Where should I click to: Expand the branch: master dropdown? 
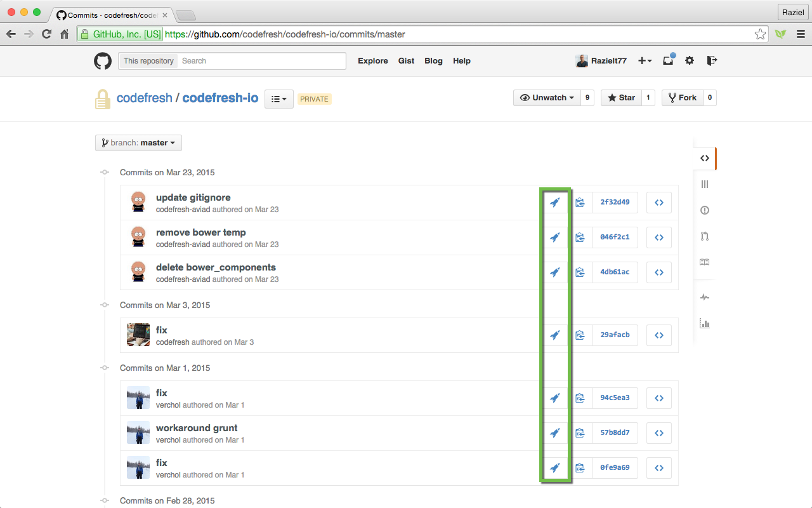point(138,143)
